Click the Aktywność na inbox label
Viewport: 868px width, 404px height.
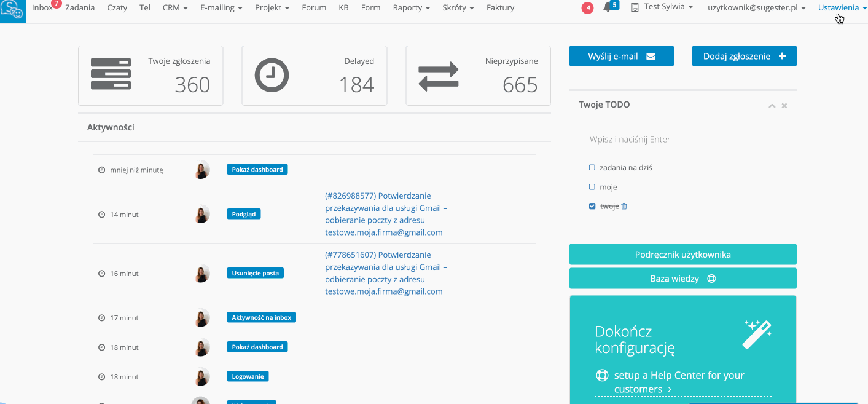click(261, 317)
